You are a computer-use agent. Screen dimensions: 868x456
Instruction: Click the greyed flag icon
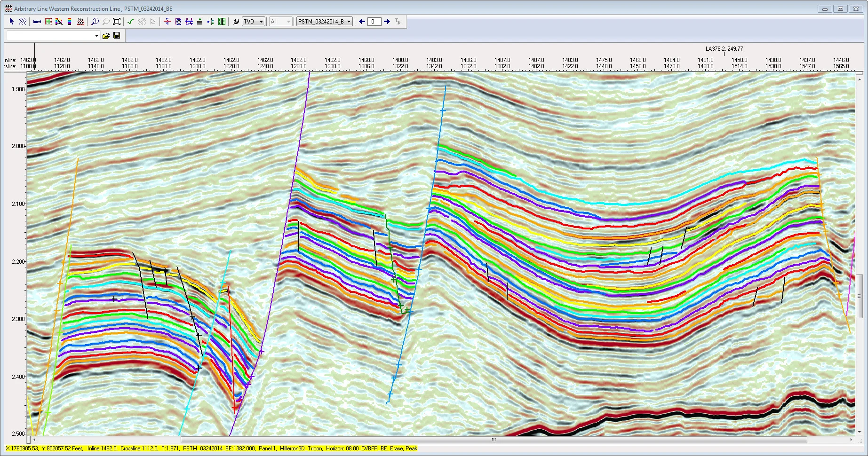click(153, 22)
